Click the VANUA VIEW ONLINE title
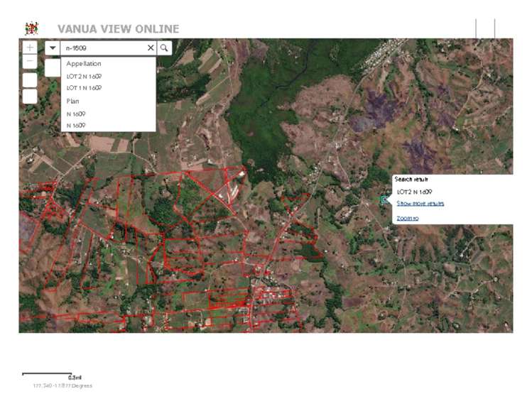532x411 pixels. 118,29
